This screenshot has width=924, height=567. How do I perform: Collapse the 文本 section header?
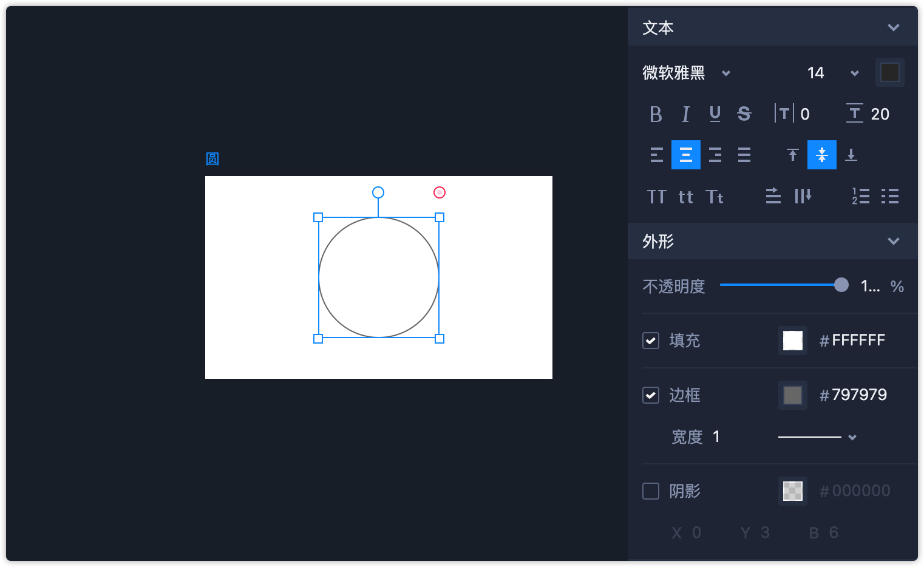(x=893, y=28)
